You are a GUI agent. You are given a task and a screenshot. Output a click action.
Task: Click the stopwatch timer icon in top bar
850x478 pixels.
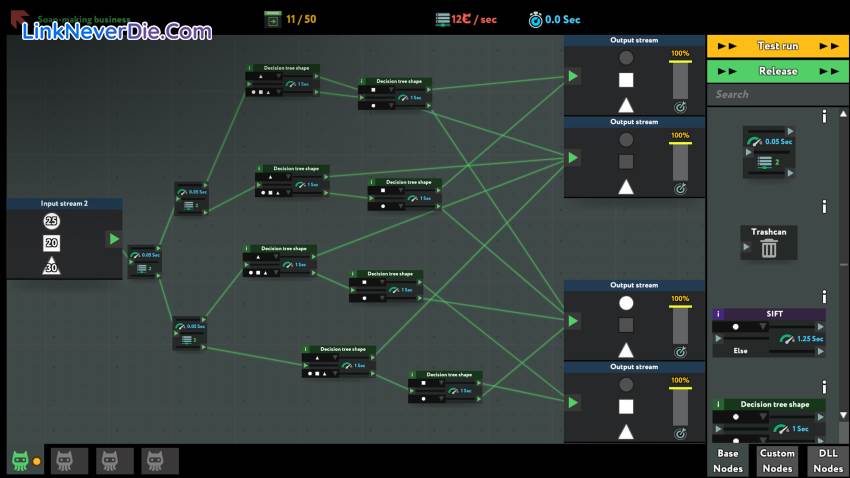(536, 19)
